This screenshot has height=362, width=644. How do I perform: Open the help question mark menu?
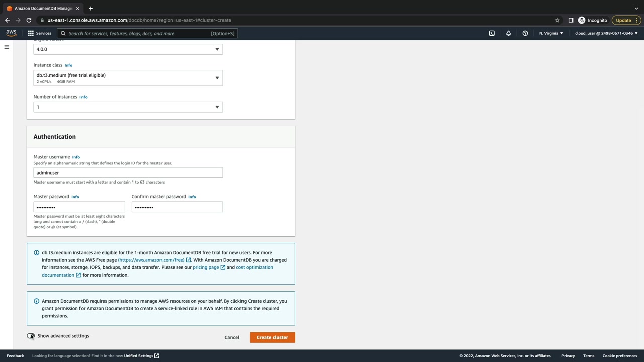click(x=525, y=33)
